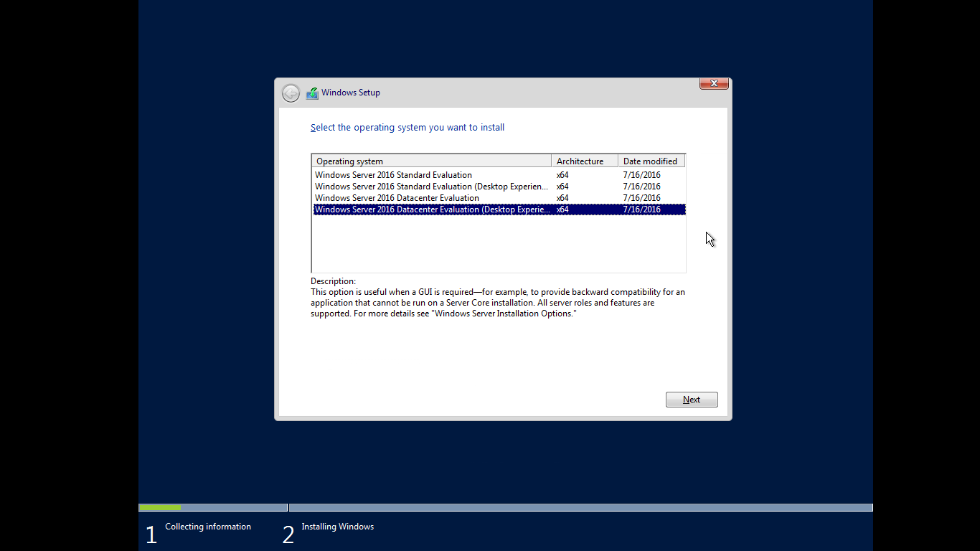Click the Windows Setup title text

pyautogui.click(x=351, y=93)
